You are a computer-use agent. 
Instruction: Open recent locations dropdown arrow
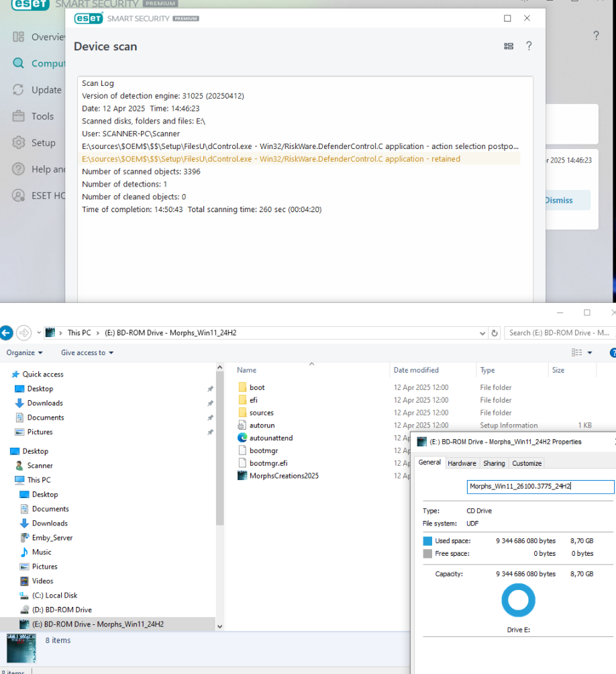[39, 333]
